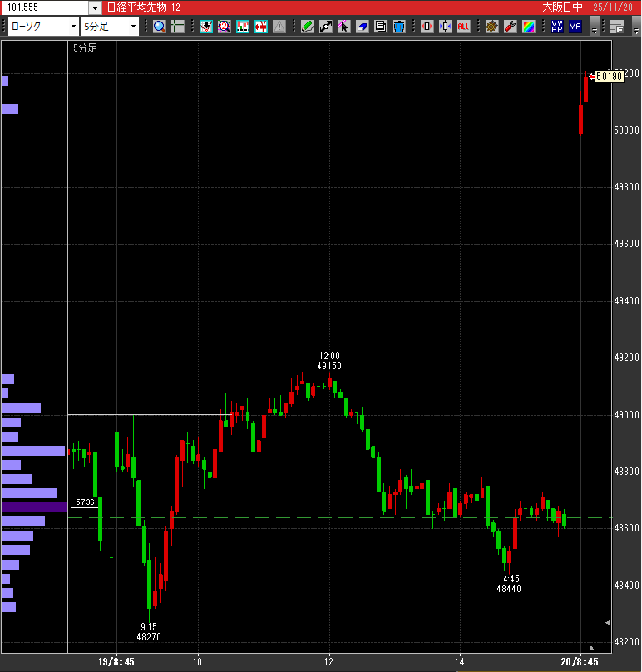The height and width of the screenshot is (672, 642).
Task: Click the 50190 current price label
Action: (609, 77)
